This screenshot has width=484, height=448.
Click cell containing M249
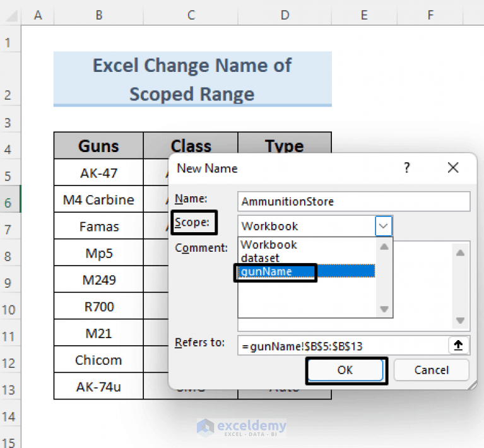click(x=99, y=280)
